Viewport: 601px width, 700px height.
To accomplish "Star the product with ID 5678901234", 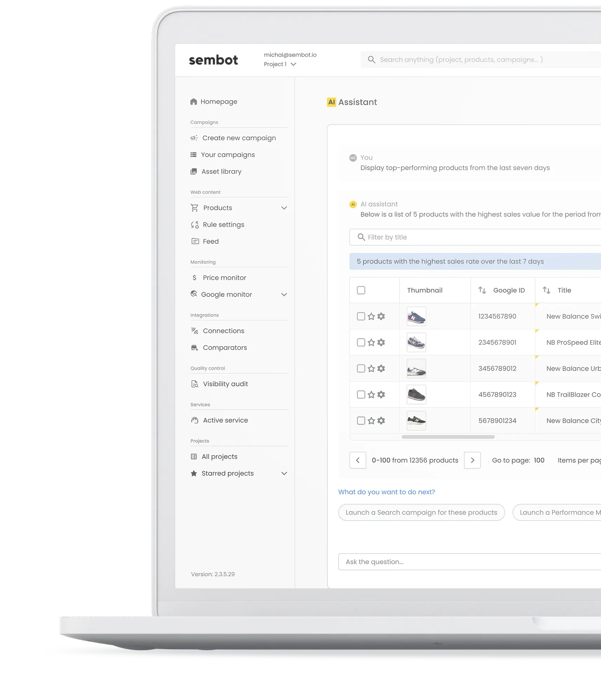I will click(x=371, y=421).
